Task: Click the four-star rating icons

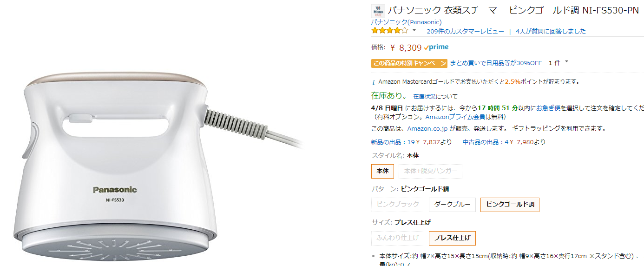Action: pos(389,31)
